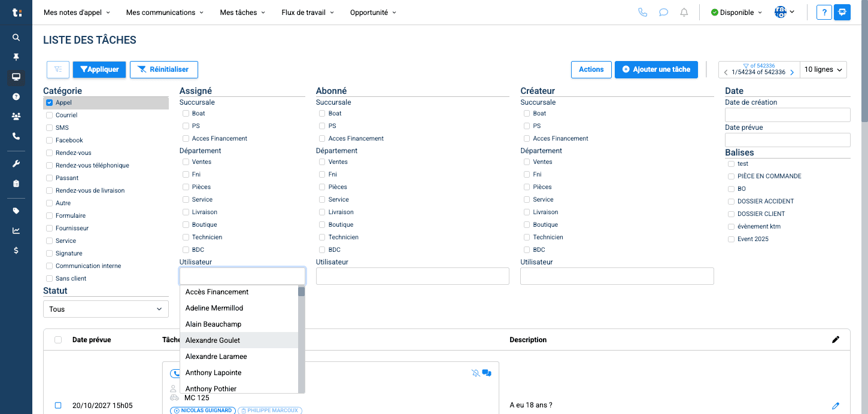The width and height of the screenshot is (868, 414).
Task: Enable the DOSSIER ACCIDENT tag checkbox
Action: pyautogui.click(x=731, y=202)
